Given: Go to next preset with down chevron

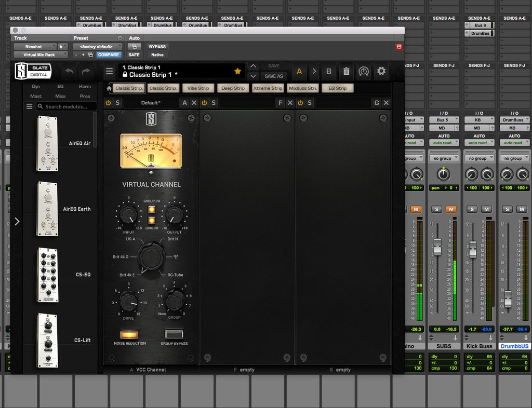Looking at the screenshot, I should (x=253, y=76).
